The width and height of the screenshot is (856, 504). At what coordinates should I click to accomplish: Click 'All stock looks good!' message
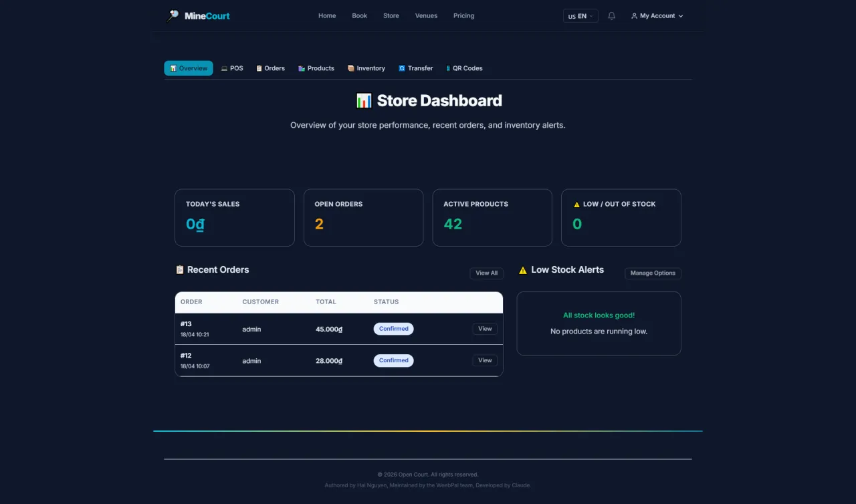pyautogui.click(x=599, y=316)
